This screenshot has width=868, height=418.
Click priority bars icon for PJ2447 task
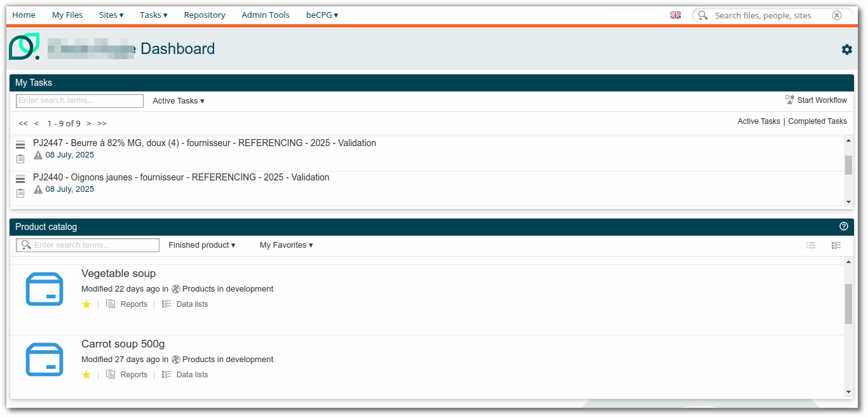pyautogui.click(x=20, y=144)
